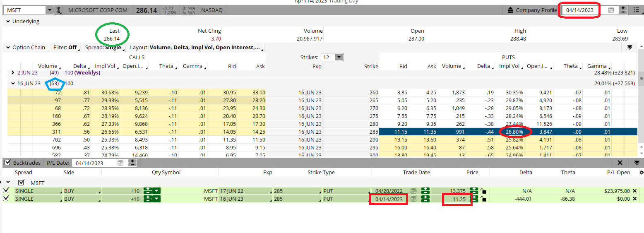This screenshot has width=644, height=233.
Task: Delete the 17 JUN 22 backtrade with its X
Action: click(635, 191)
